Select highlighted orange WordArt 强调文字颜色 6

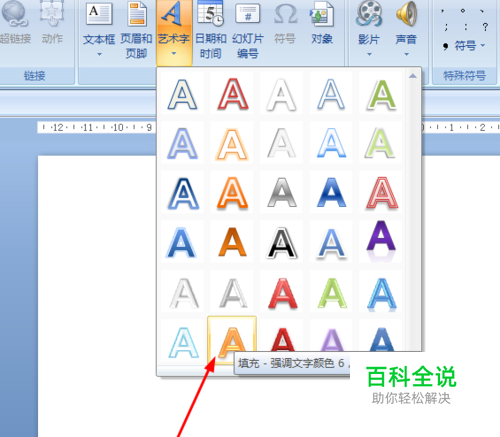[x=232, y=339]
